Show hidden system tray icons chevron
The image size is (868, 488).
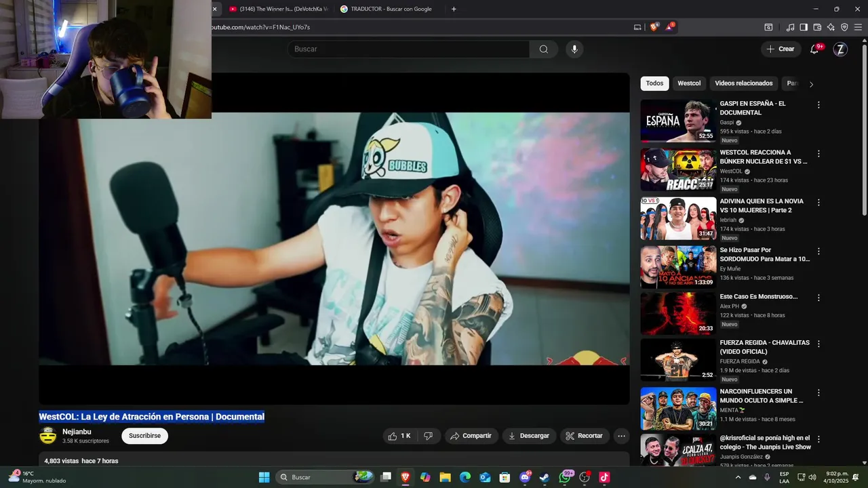738,477
